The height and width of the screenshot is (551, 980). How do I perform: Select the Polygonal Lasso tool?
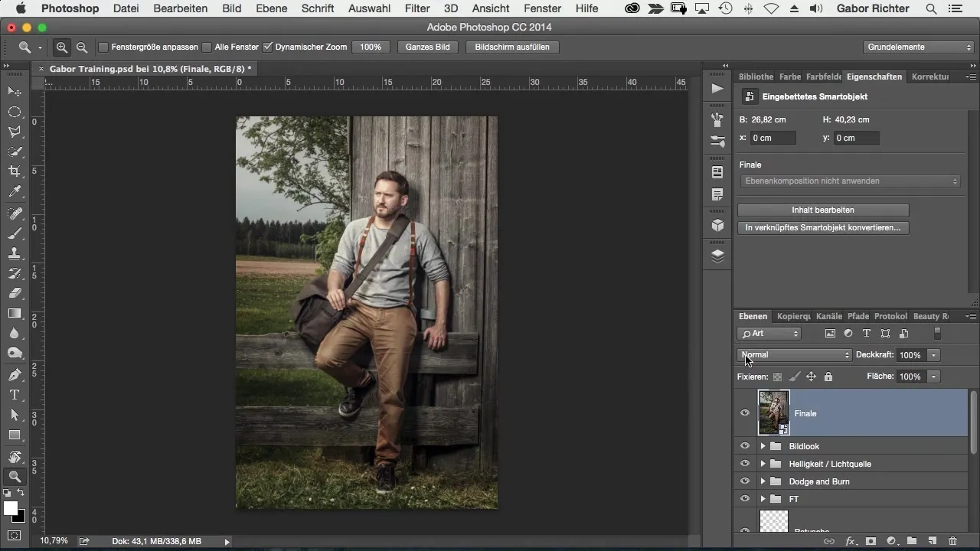pos(15,132)
